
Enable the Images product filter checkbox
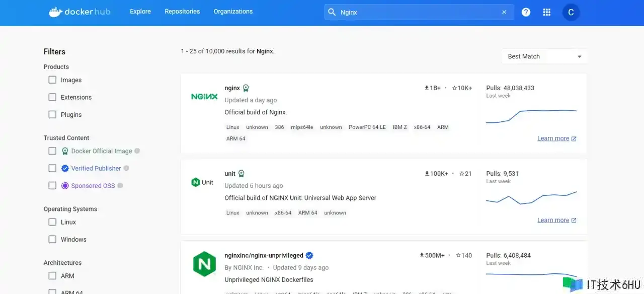point(52,80)
